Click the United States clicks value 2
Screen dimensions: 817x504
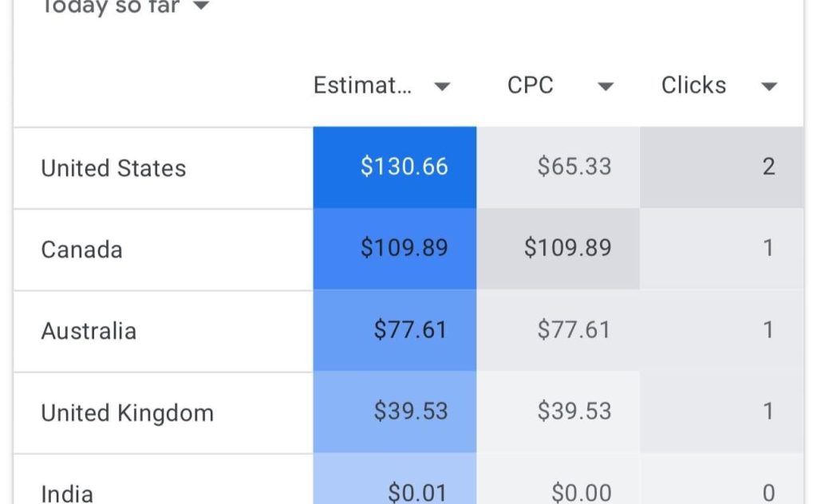click(768, 167)
